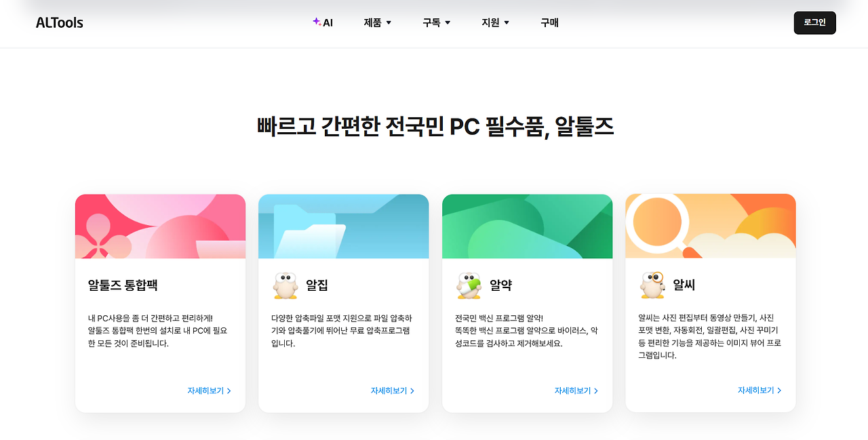868x440 pixels.
Task: Click 자세히보기 link for 알툴즈 통합팩
Action: pos(210,391)
